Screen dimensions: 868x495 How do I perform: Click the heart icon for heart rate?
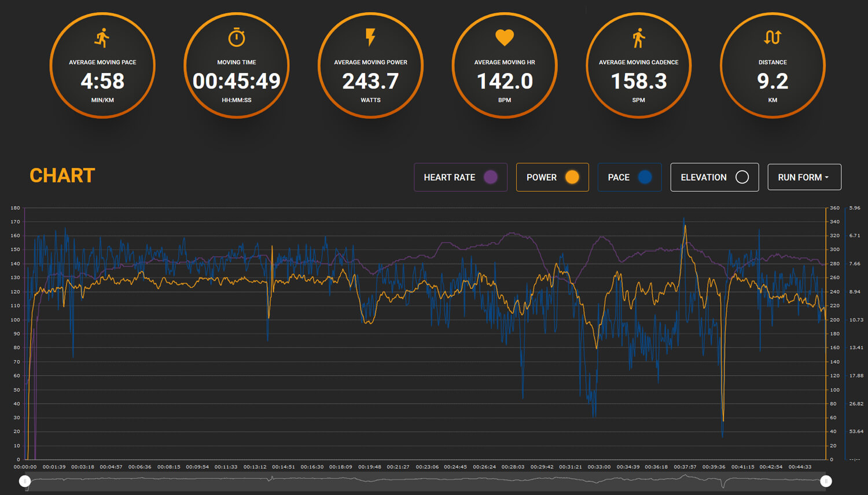505,38
